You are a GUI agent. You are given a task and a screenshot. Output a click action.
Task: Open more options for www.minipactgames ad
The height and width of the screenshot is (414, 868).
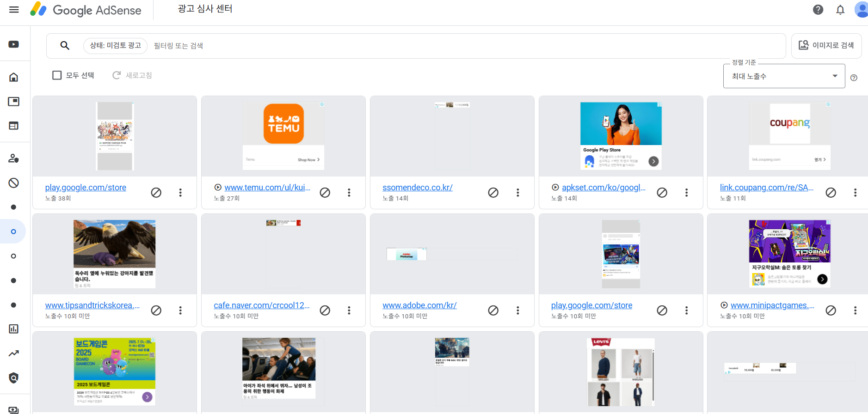click(856, 310)
